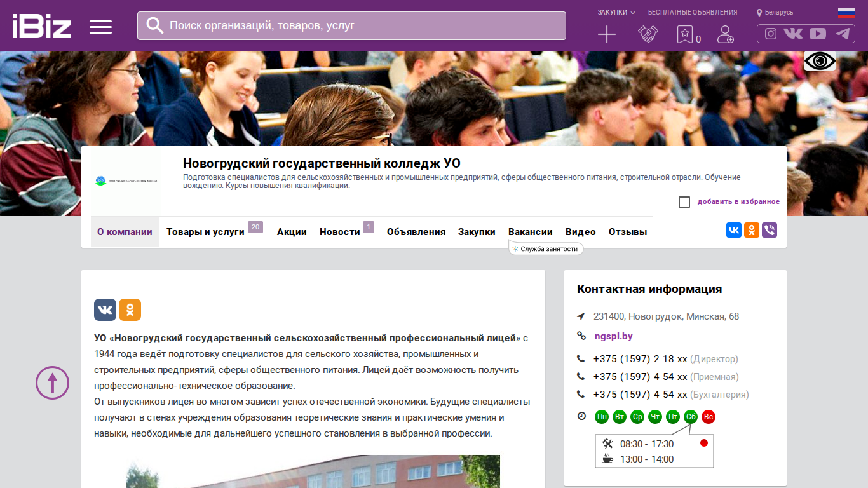868x488 pixels.
Task: Open iBiz Instagram page in header
Action: point(771,34)
